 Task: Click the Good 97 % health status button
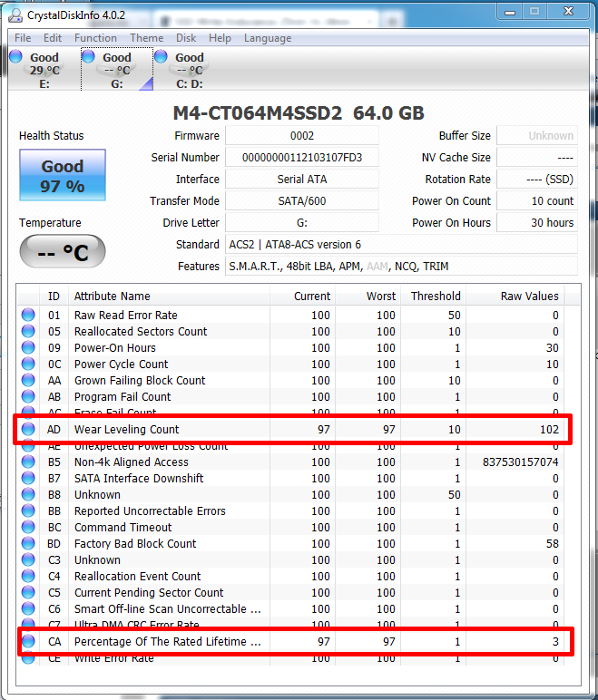click(x=63, y=175)
